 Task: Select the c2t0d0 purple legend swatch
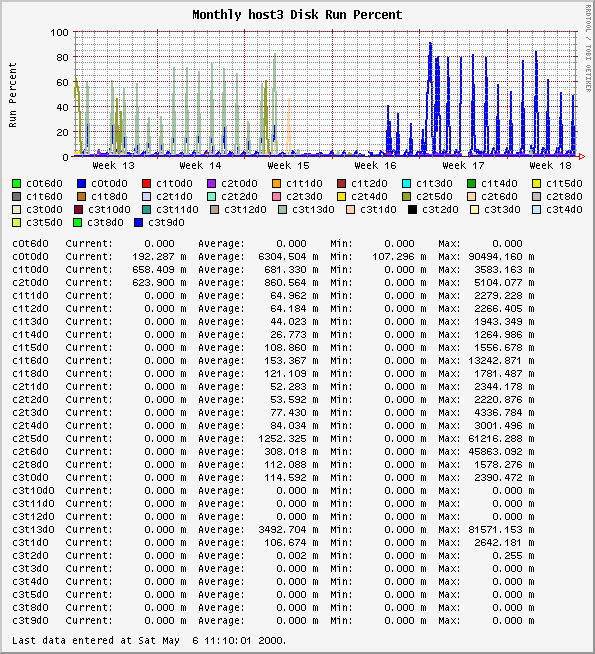pos(212,183)
